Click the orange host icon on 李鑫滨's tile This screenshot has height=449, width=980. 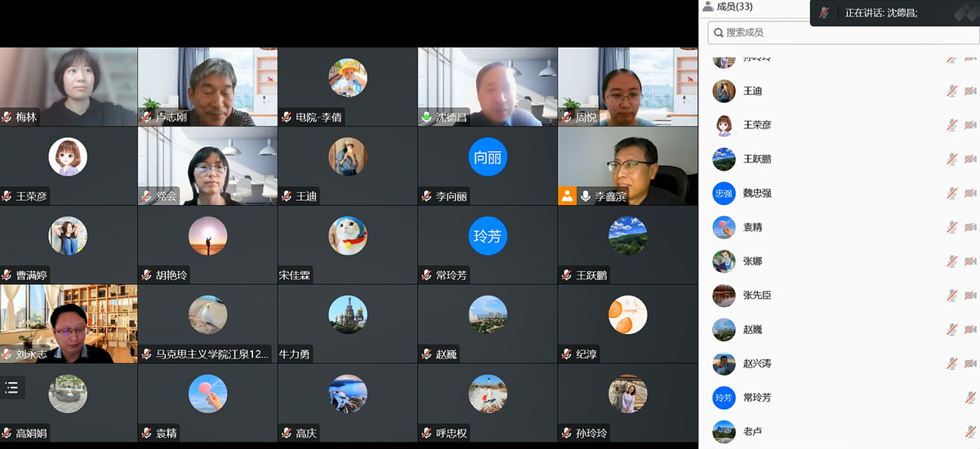[x=567, y=196]
